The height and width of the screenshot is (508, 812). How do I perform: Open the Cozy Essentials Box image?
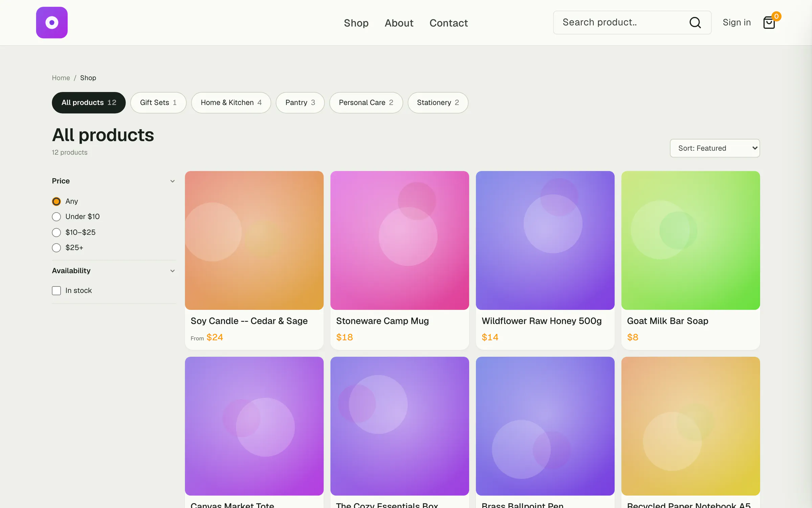tap(400, 426)
